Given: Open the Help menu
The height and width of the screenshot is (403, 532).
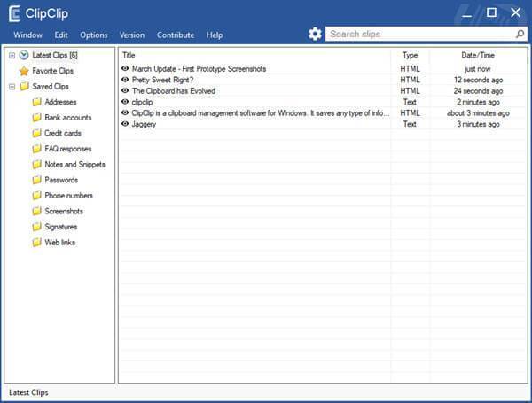Looking at the screenshot, I should [x=215, y=35].
